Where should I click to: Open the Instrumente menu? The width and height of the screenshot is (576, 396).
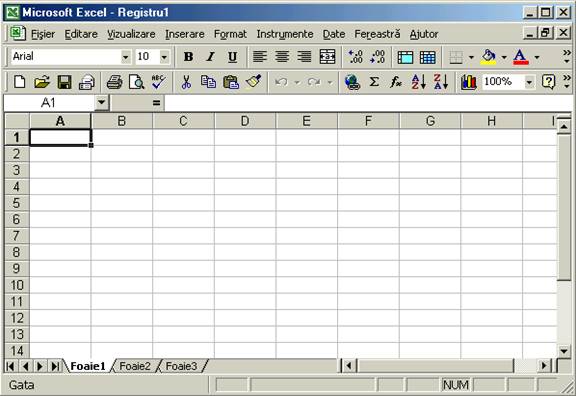click(285, 34)
